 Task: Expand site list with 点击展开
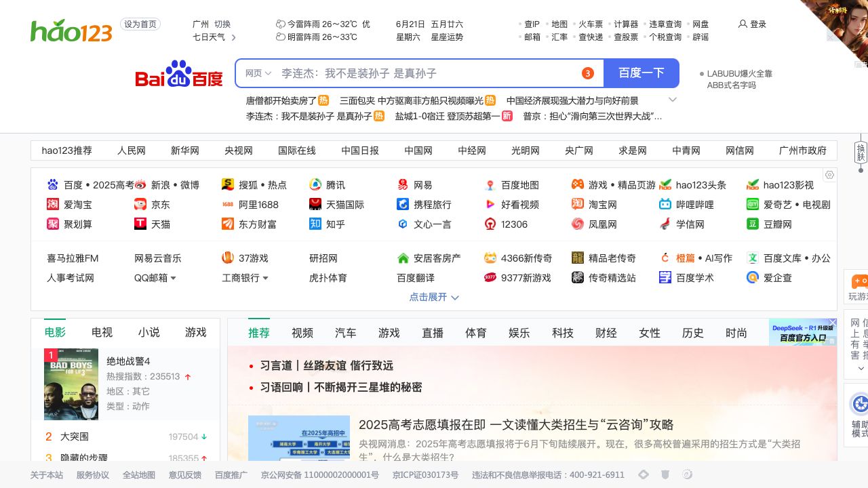click(x=434, y=297)
